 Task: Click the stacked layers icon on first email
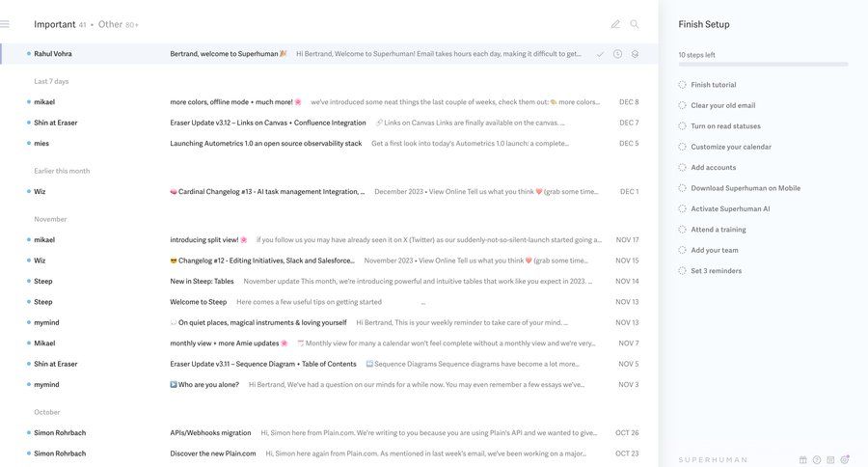click(x=635, y=54)
